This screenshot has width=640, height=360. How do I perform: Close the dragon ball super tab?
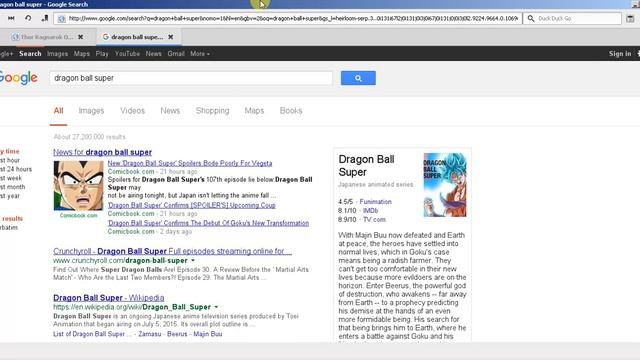point(171,37)
